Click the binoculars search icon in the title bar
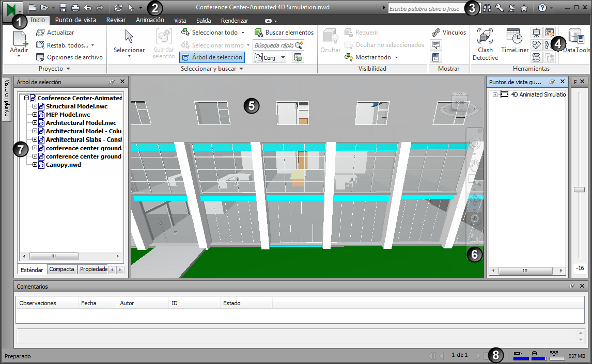Screen dimensions: 592x364 click(x=488, y=8)
